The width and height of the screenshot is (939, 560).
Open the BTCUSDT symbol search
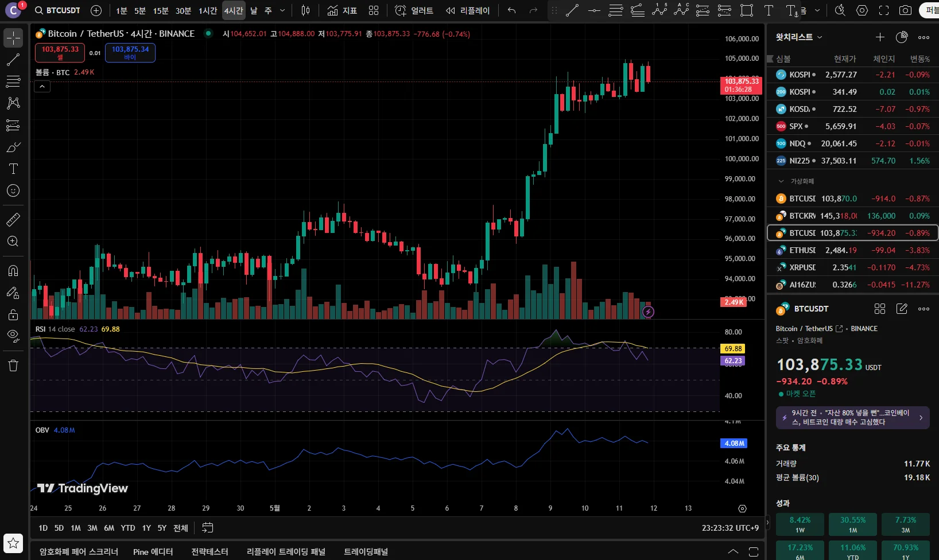point(57,10)
